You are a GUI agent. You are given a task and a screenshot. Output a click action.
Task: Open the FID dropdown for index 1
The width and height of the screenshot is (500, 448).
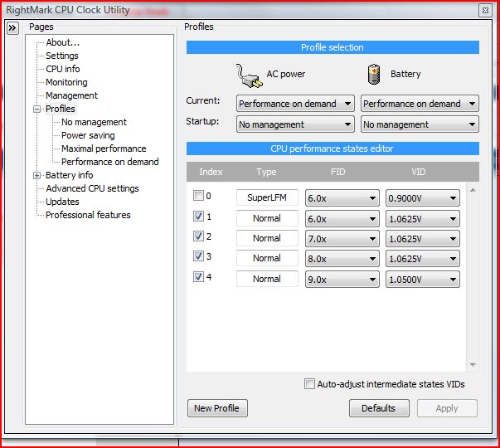342,219
